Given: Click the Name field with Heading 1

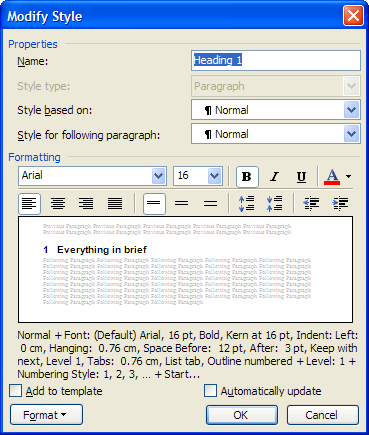Looking at the screenshot, I should click(x=276, y=60).
